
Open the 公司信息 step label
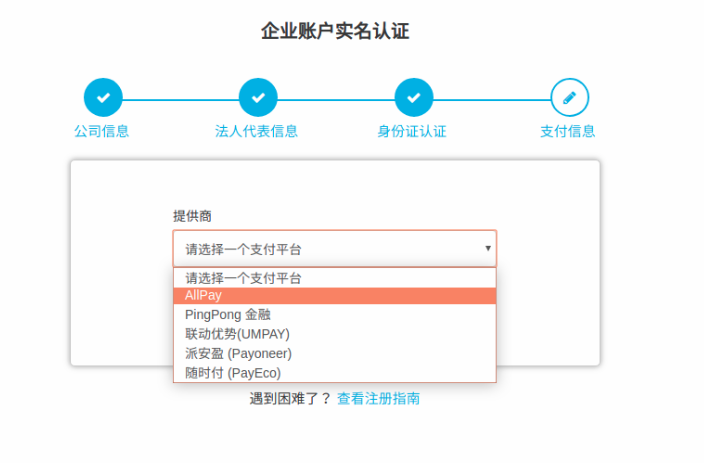coord(101,131)
